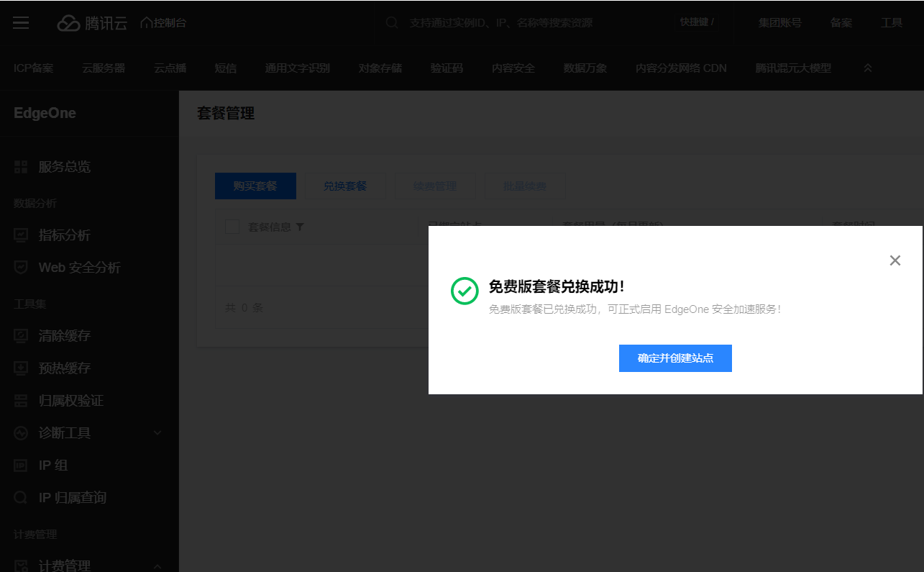Click the IP 归属查询 search icon

click(x=21, y=498)
